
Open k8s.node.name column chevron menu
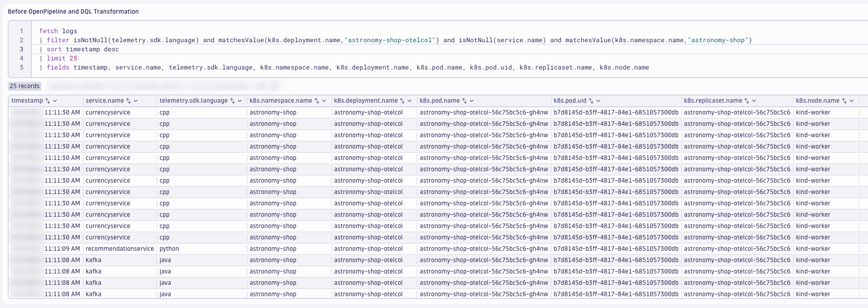tap(852, 101)
